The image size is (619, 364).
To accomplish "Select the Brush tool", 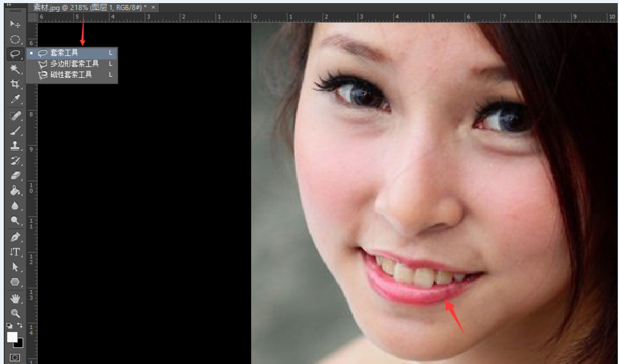I will (15, 131).
